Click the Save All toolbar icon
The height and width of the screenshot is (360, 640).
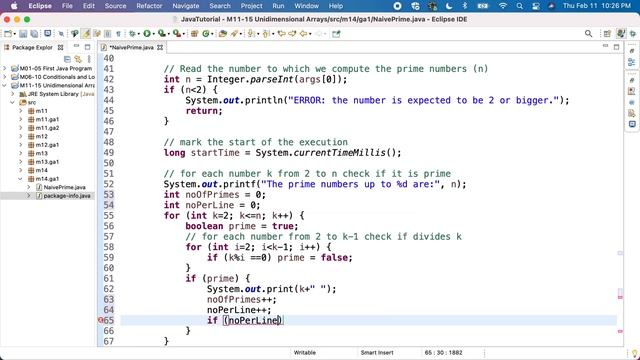click(34, 34)
